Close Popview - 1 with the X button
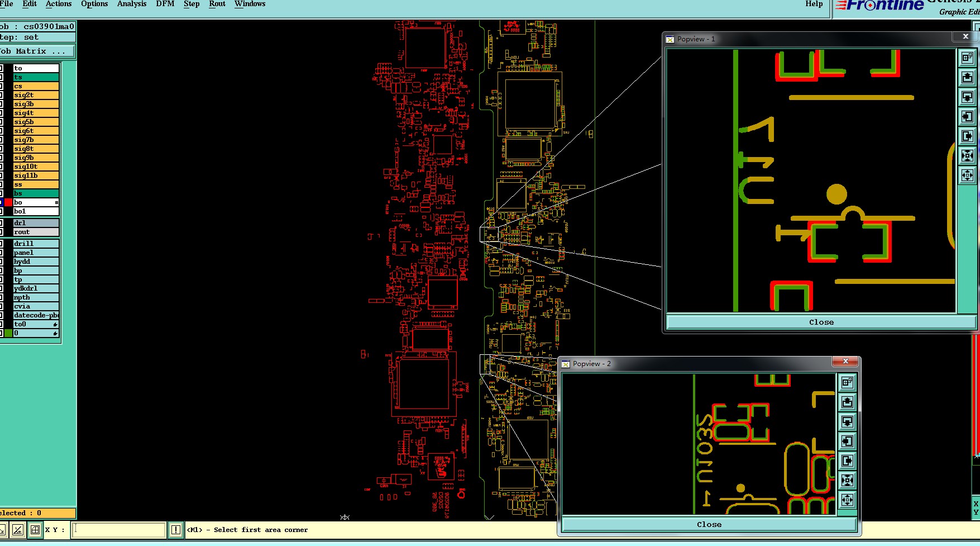The image size is (980, 546). coord(965,36)
